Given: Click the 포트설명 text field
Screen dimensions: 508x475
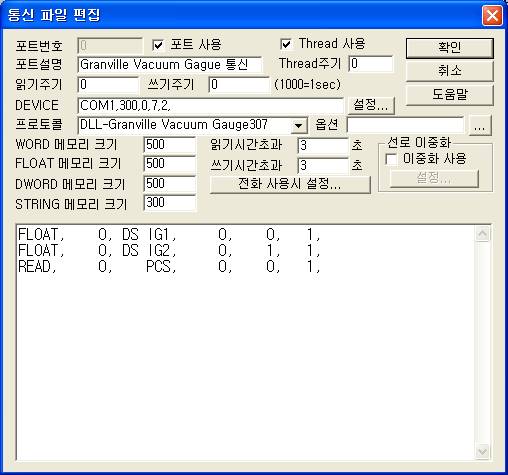Looking at the screenshot, I should coord(169,64).
